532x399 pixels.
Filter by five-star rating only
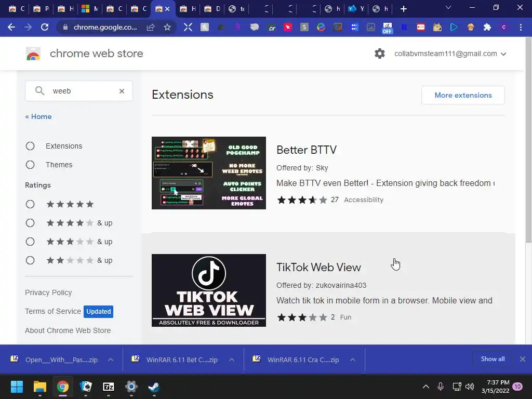[30, 204]
